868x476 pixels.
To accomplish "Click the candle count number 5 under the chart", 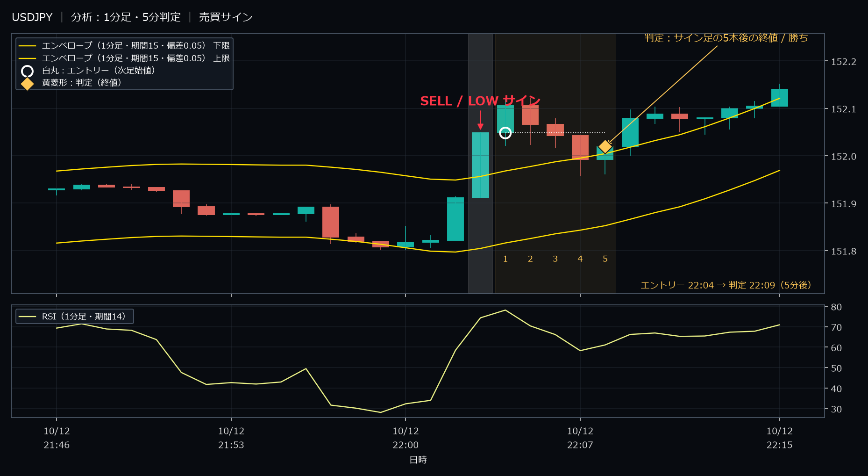I will coord(605,259).
